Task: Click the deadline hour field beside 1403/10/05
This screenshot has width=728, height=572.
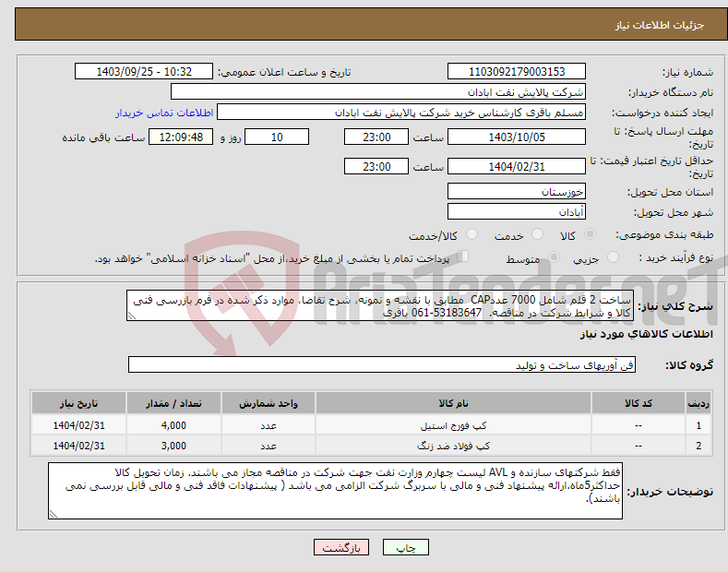Action: [376, 137]
